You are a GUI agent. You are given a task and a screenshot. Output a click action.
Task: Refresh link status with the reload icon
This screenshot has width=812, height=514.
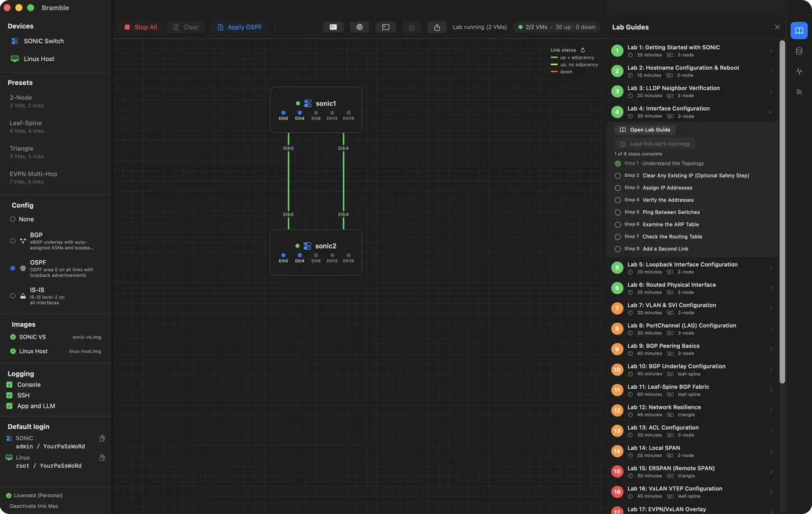point(583,50)
